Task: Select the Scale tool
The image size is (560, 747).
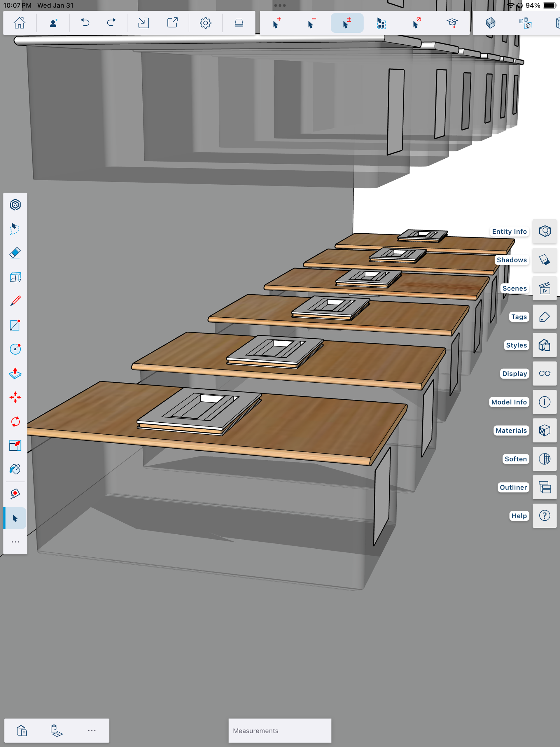Action: coord(15,445)
